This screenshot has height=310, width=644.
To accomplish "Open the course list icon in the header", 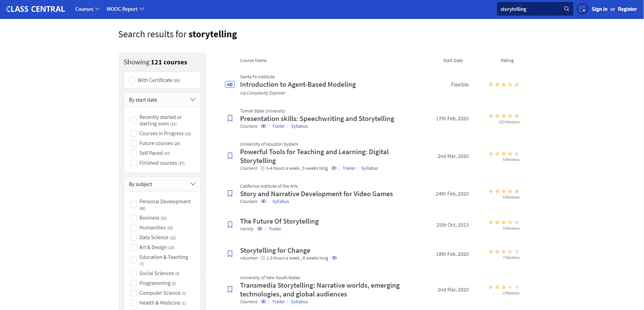I will [x=582, y=9].
